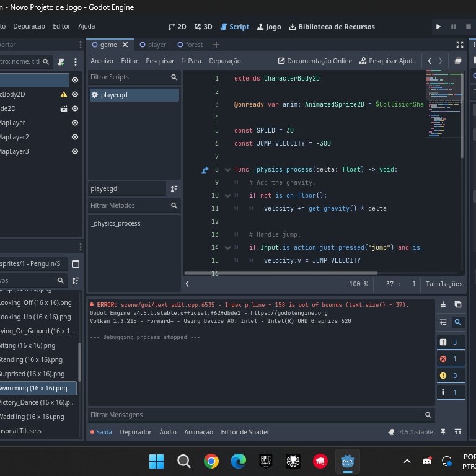Open script editor Editar menu

(130, 61)
